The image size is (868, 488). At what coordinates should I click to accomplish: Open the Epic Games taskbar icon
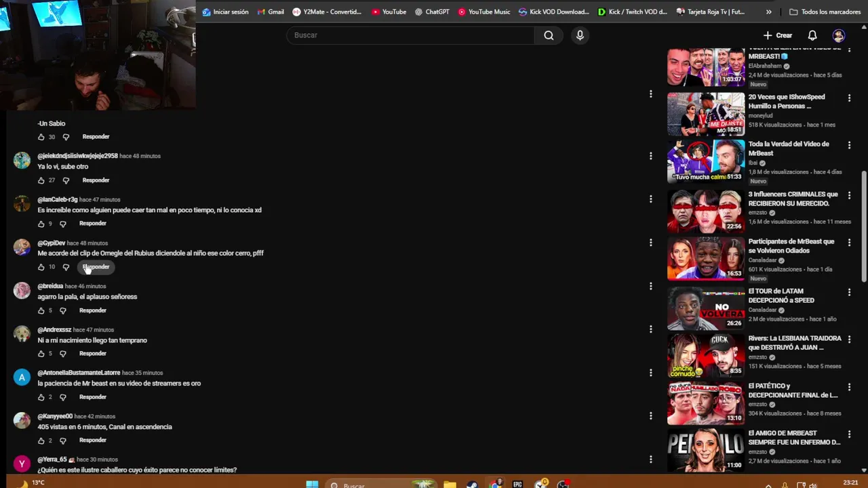click(x=518, y=485)
